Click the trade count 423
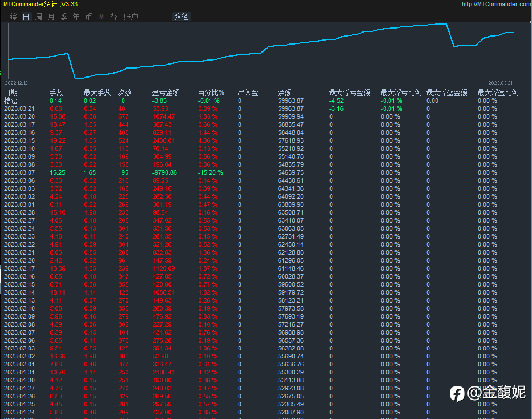The width and height of the screenshot is (532, 419). tap(123, 292)
